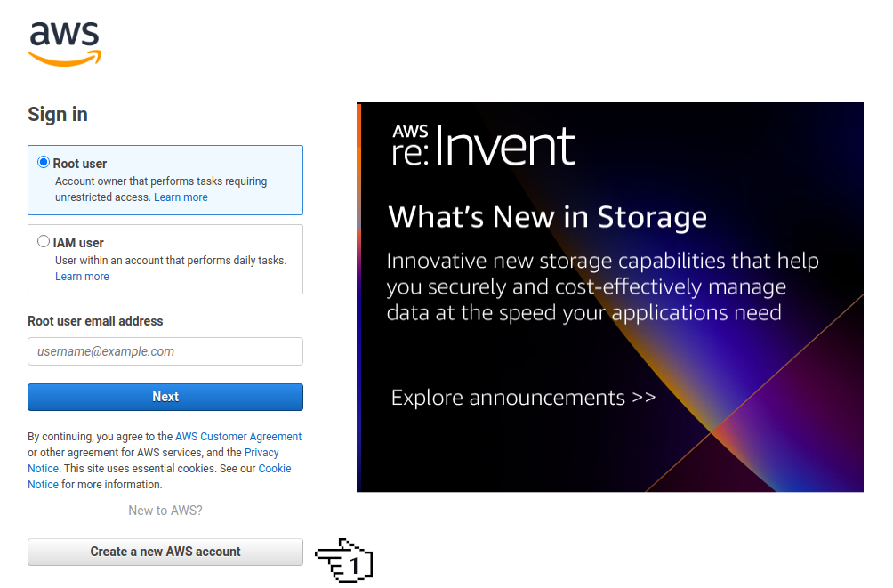This screenshot has height=588, width=893.
Task: Open Learn more link for Root user
Action: click(181, 197)
